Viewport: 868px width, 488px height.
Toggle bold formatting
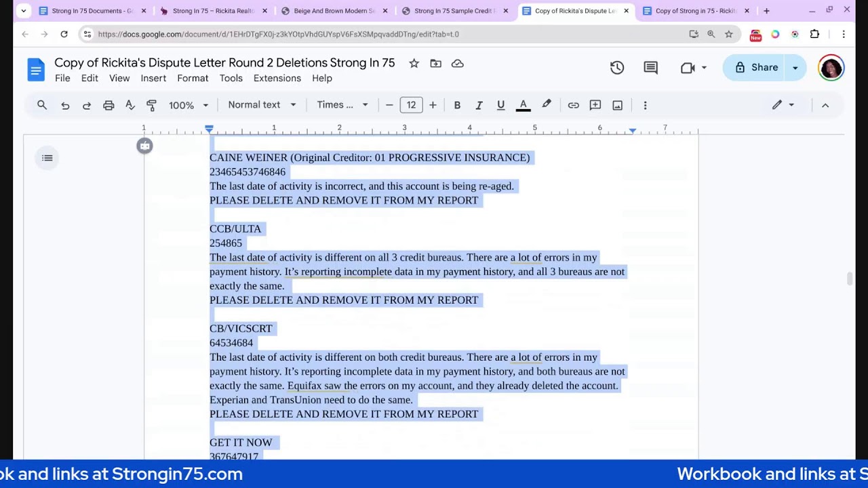(x=457, y=105)
